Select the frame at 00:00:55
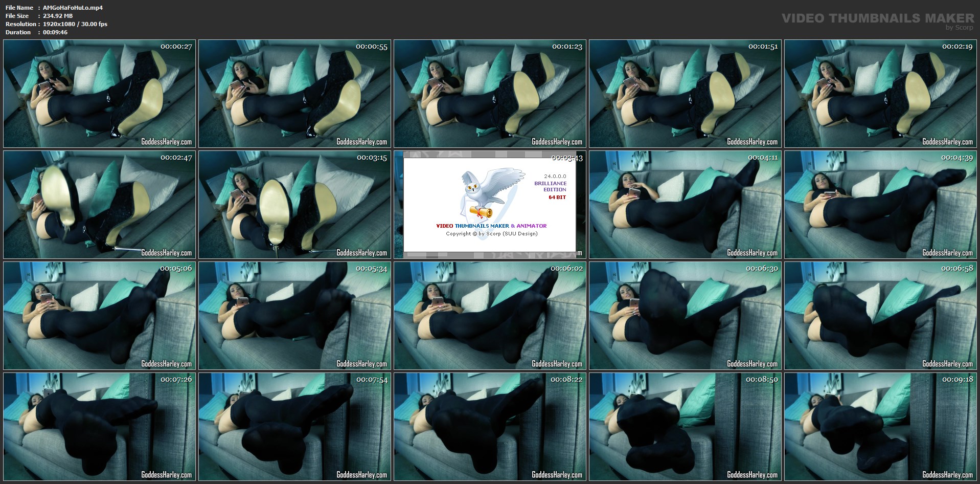 pos(294,94)
